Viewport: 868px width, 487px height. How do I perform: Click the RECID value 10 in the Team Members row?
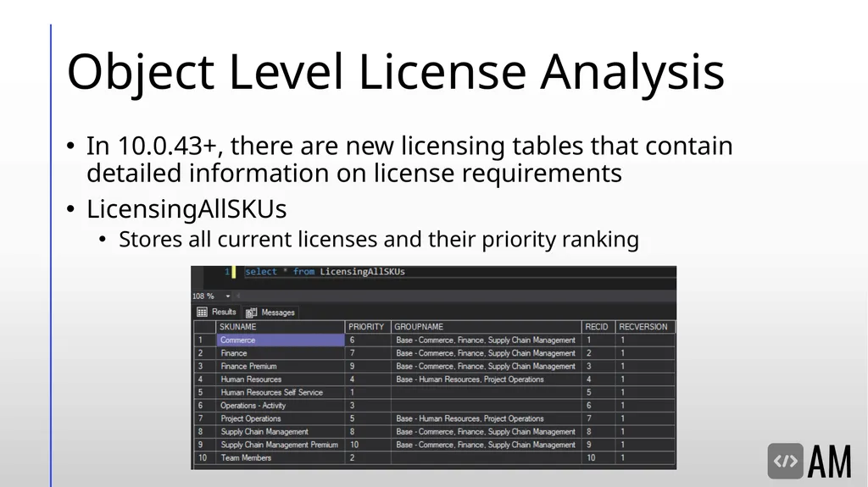tap(598, 457)
